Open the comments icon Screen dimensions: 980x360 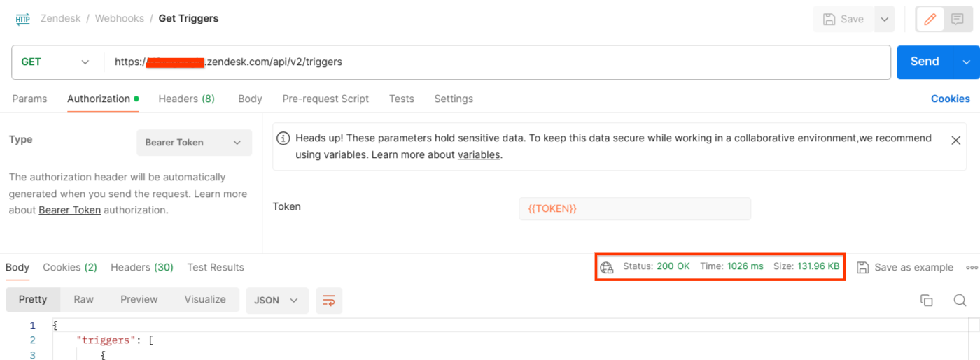click(958, 20)
